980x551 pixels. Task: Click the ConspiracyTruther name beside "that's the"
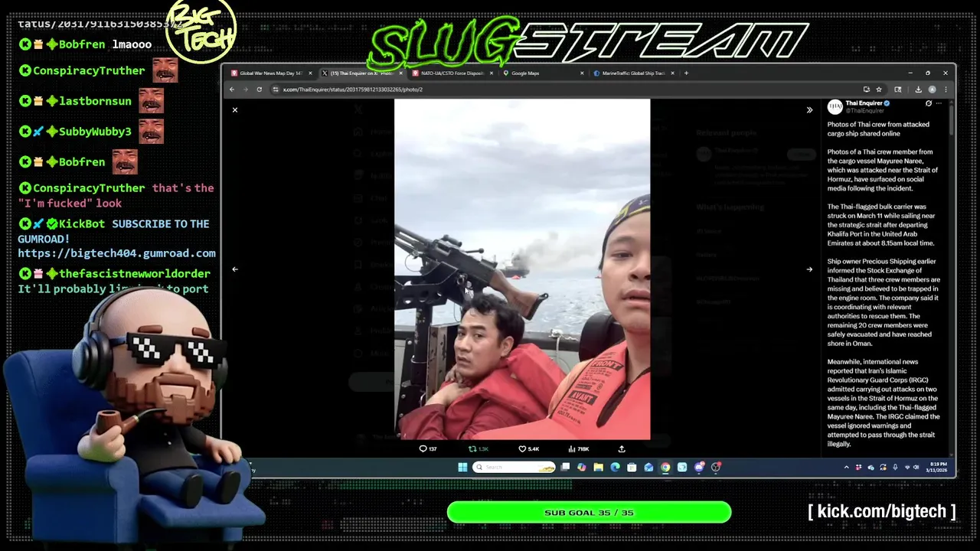click(89, 188)
